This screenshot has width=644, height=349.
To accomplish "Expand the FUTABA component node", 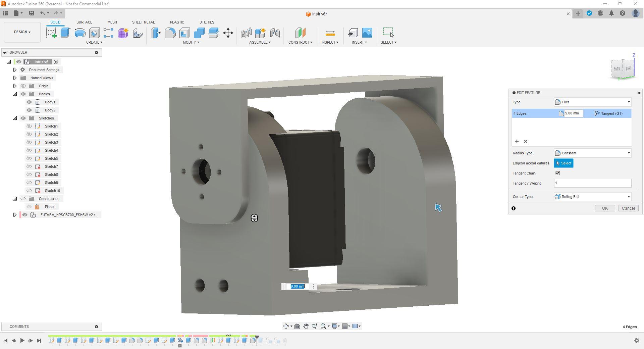I will [x=15, y=215].
